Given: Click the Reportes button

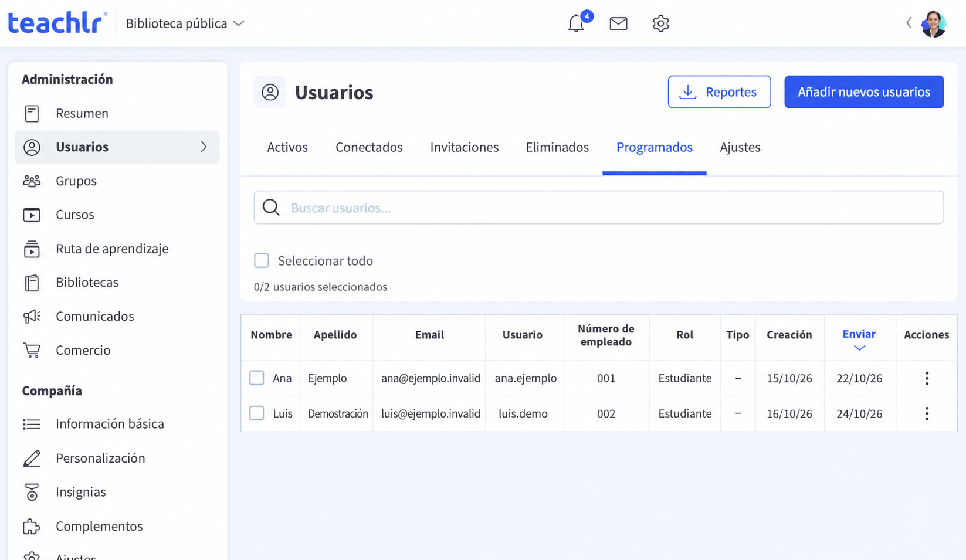Looking at the screenshot, I should [x=719, y=92].
